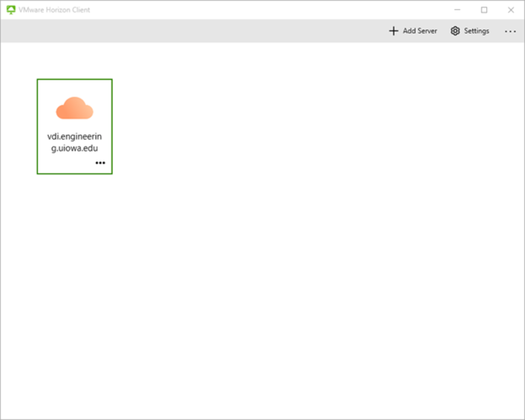The width and height of the screenshot is (525, 420).
Task: Minimize the VMware Horizon Client window
Action: click(457, 9)
